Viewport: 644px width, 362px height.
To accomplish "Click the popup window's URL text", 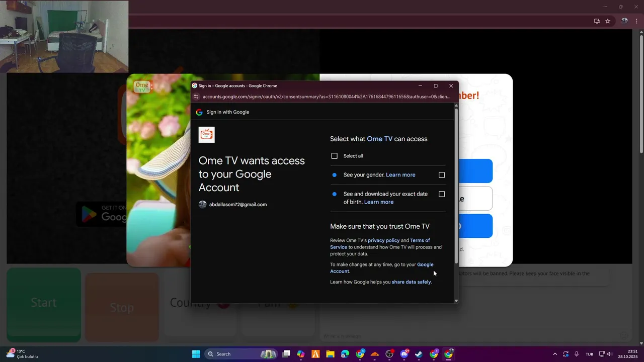I will point(327,97).
